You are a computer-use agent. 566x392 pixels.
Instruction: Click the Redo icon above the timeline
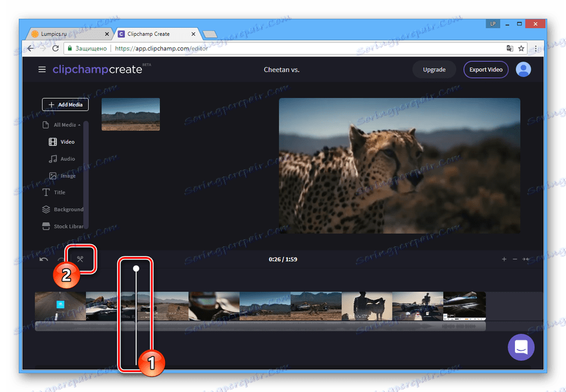coord(61,259)
